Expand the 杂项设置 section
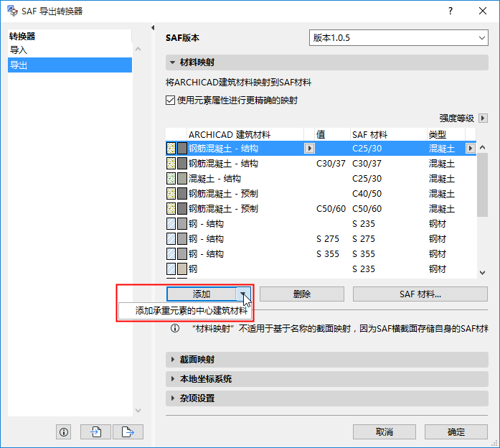This screenshot has height=448, width=500. 172,398
